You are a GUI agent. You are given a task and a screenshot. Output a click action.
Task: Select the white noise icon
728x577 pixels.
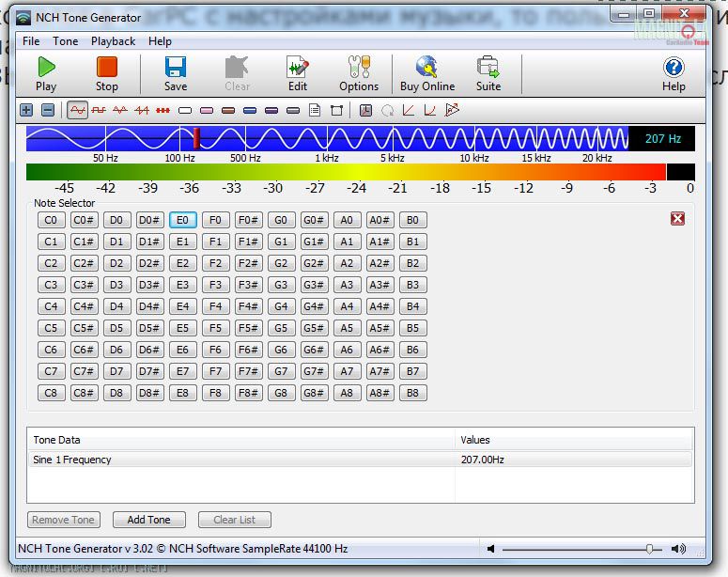coord(185,111)
